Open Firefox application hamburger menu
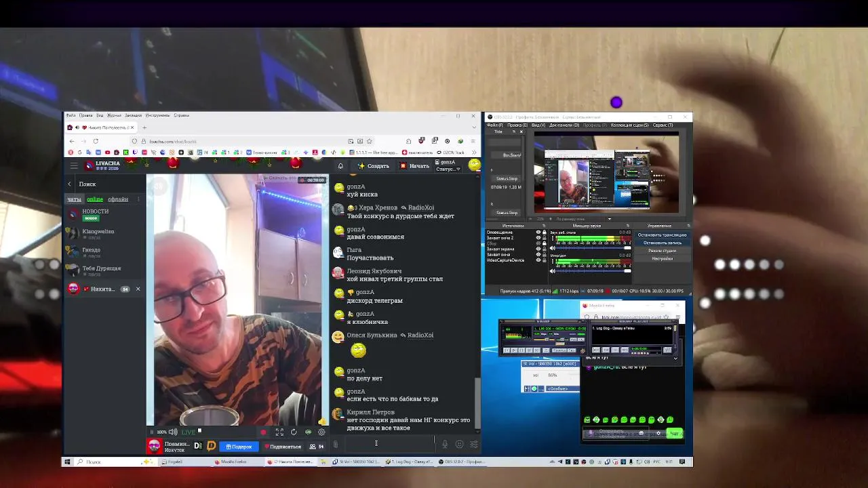 (473, 141)
